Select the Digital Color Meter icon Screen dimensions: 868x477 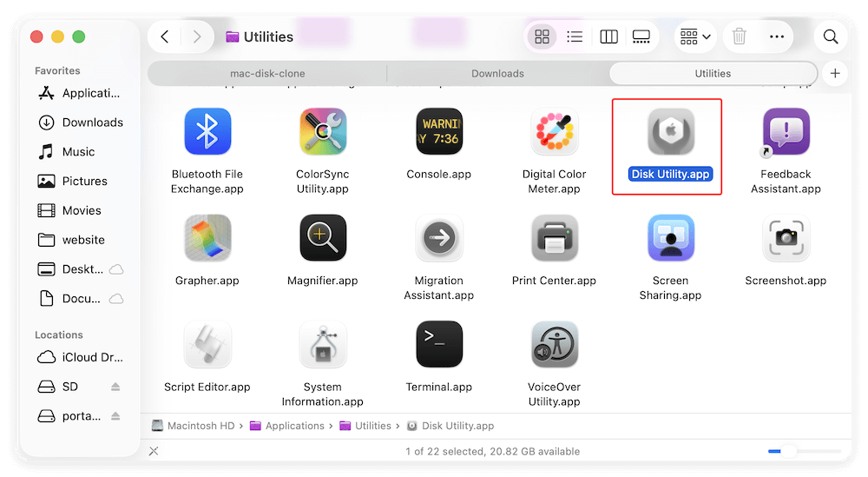[555, 132]
